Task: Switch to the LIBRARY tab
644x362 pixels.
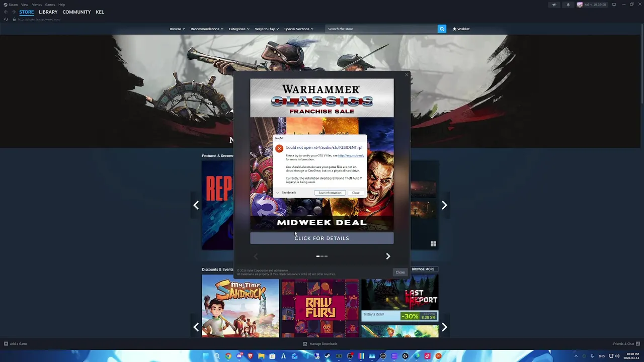Action: pyautogui.click(x=48, y=12)
